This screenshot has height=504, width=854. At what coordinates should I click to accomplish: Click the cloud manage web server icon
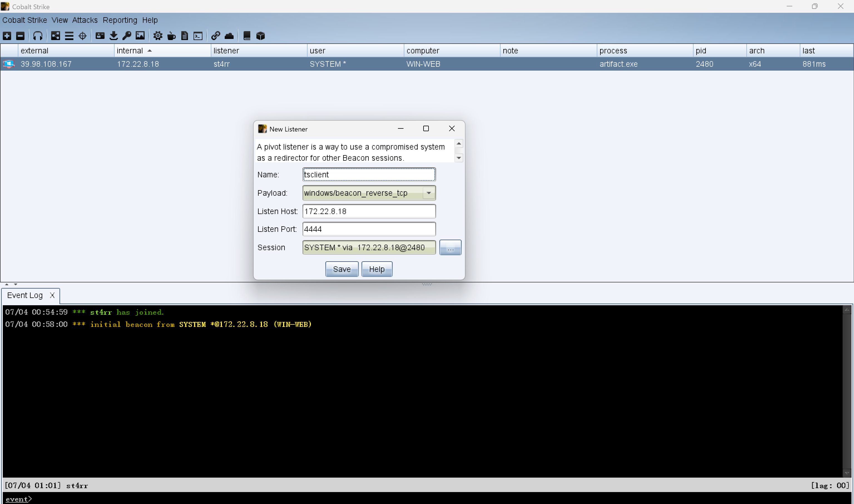click(x=229, y=36)
